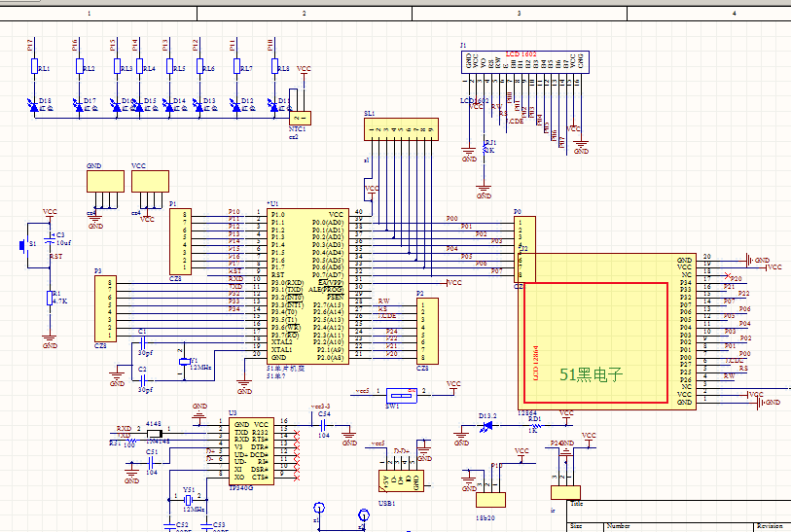This screenshot has height=532, width=791.
Task: Click sheet column header 2
Action: 305,14
